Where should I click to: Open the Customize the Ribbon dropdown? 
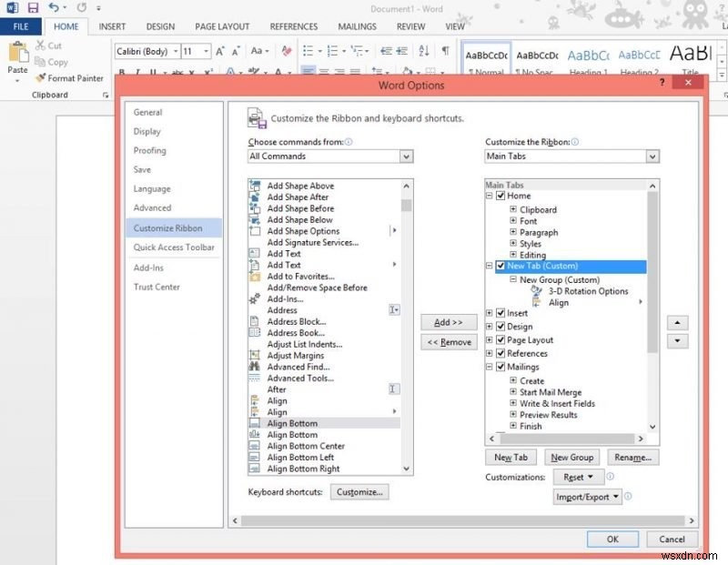pyautogui.click(x=652, y=156)
